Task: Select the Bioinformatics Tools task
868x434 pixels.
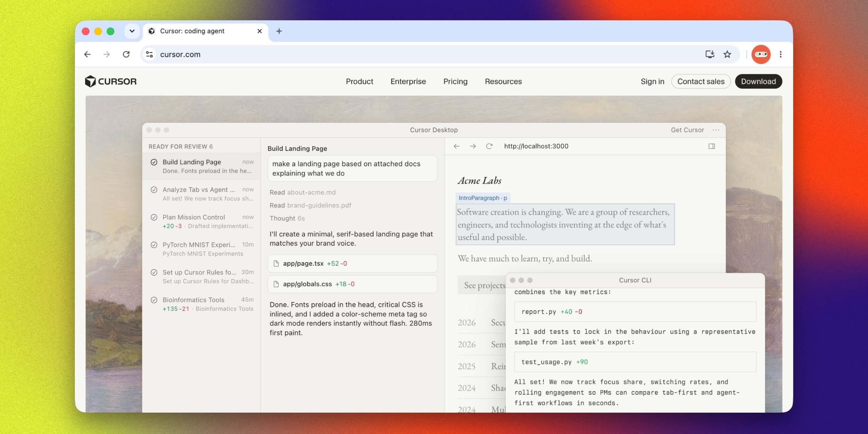Action: click(202, 304)
